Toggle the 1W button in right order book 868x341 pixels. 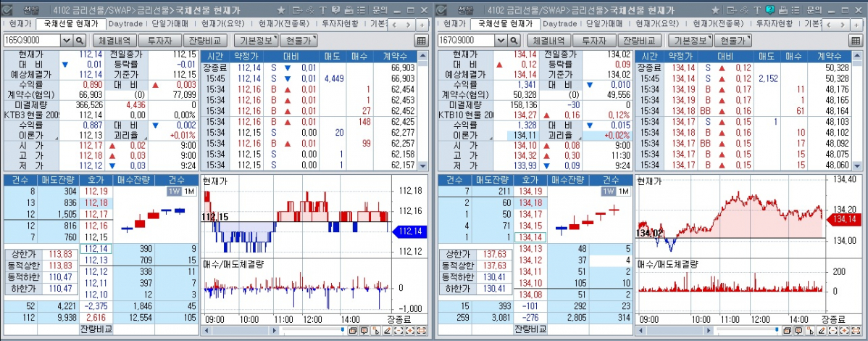[609, 192]
